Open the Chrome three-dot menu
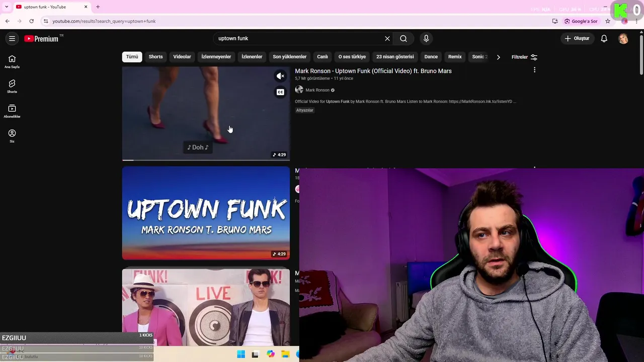Screen dimensions: 644x362 [x=636, y=21]
